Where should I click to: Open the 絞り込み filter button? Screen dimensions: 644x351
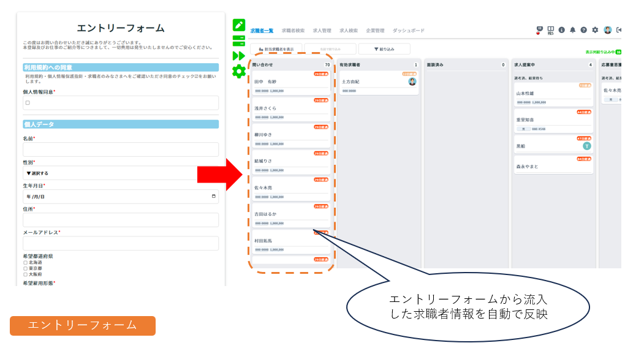point(384,49)
